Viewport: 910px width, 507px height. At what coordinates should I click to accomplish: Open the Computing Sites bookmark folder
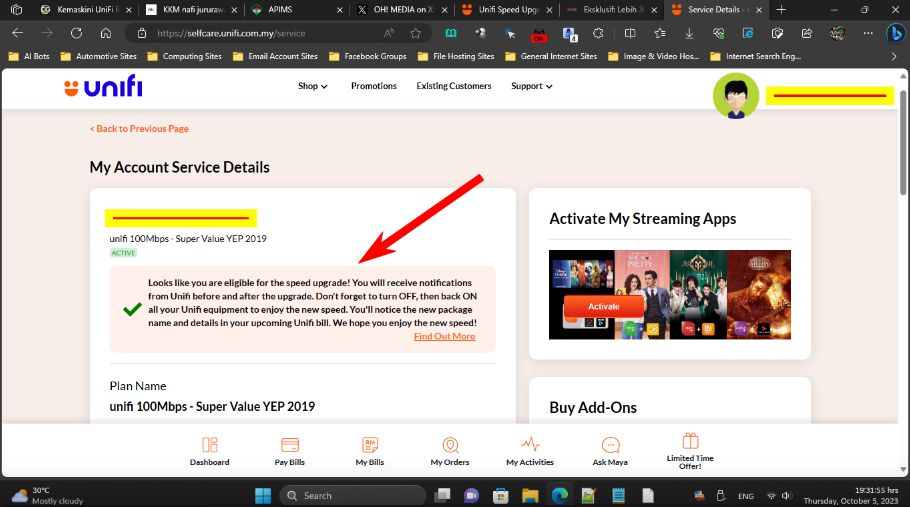pos(185,56)
